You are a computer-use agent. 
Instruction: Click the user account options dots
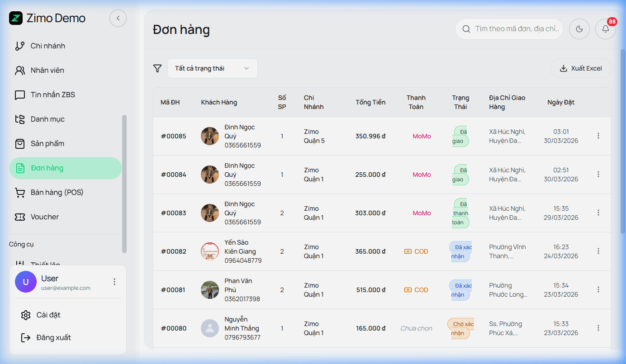click(114, 282)
